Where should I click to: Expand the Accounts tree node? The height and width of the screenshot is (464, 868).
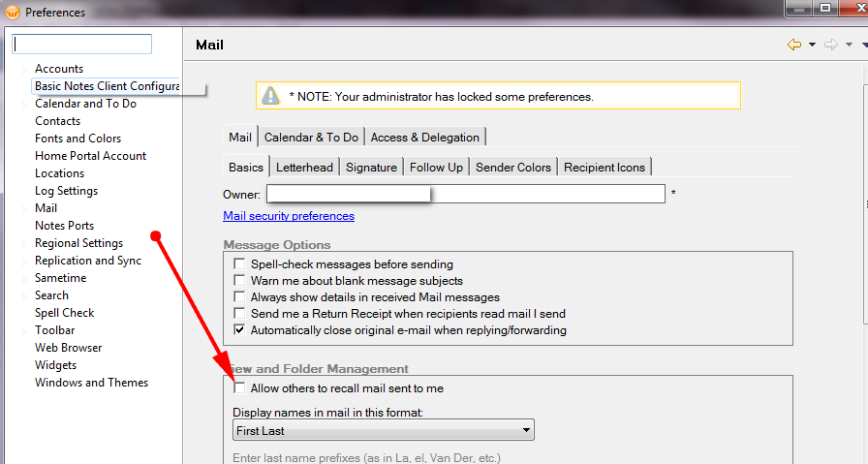pyautogui.click(x=24, y=70)
